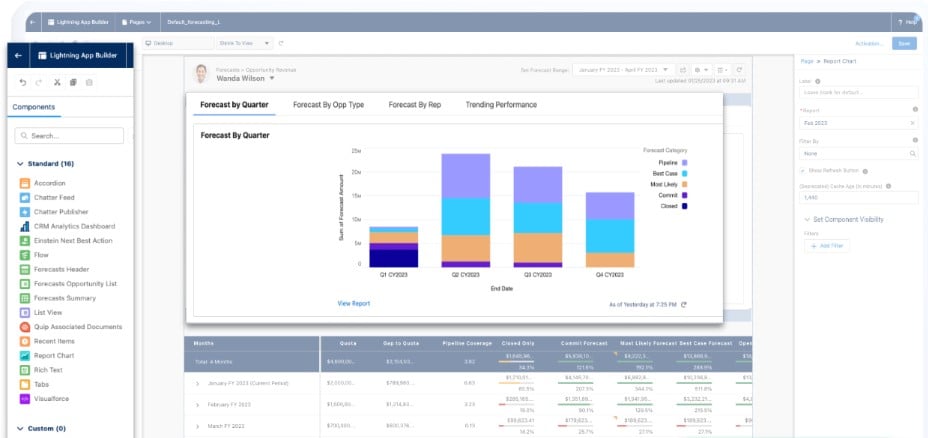Click the Closed legend color swatch

click(x=684, y=206)
